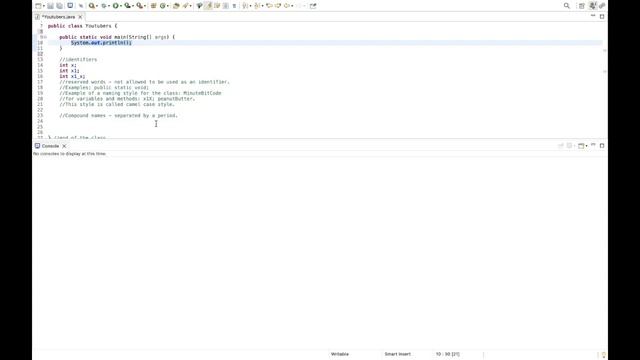
Task: Switch to the Java perspective icon
Action: [x=593, y=6]
